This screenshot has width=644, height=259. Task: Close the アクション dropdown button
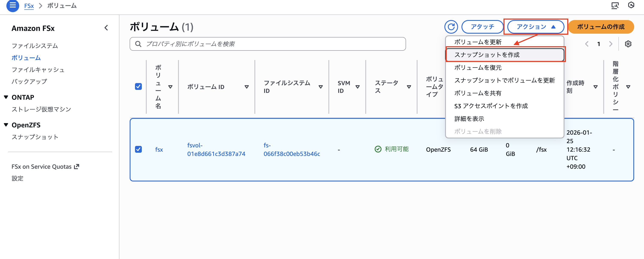point(535,27)
